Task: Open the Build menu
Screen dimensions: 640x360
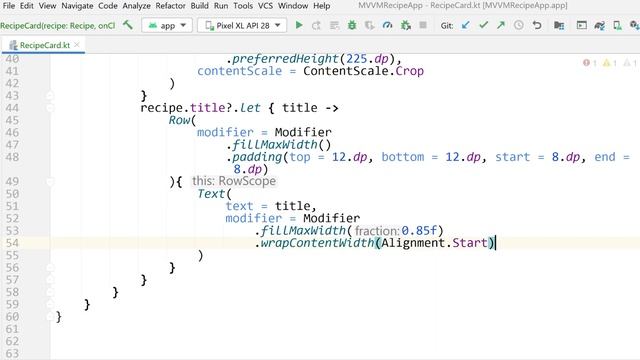Action: 200,6
